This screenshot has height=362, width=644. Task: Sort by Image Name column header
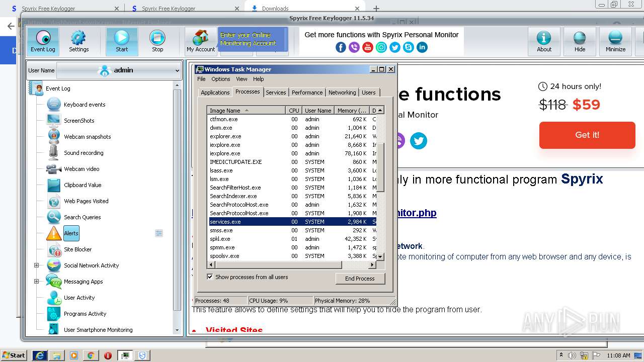coord(247,111)
